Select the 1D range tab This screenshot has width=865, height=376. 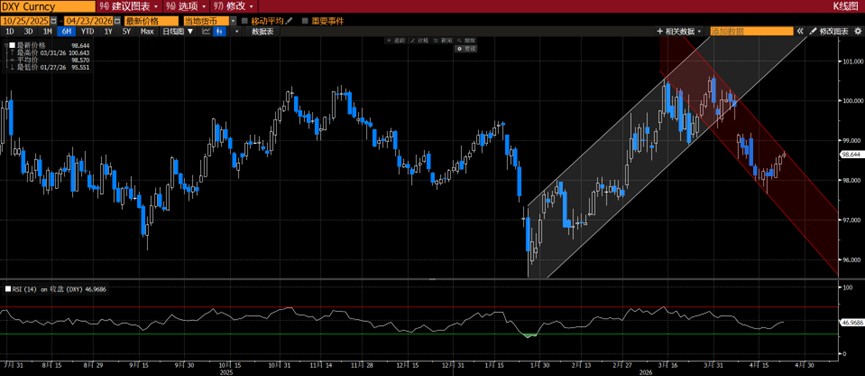click(9, 31)
